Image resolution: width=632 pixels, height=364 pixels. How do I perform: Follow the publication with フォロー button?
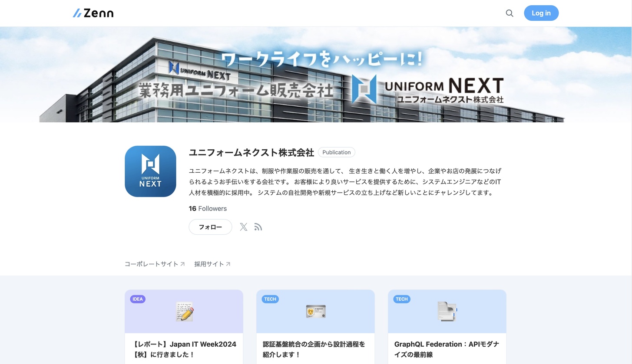[210, 227]
